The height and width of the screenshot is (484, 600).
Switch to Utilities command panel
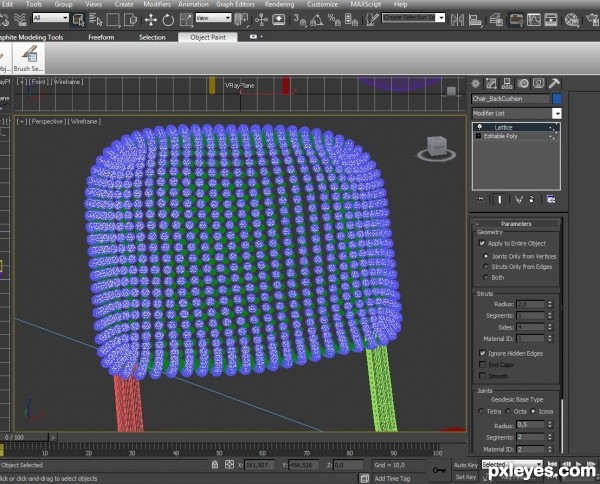(x=554, y=83)
